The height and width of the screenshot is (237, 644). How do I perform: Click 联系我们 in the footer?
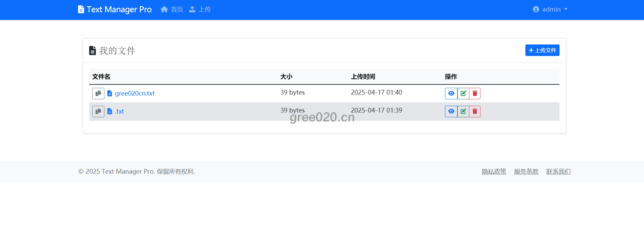point(558,172)
